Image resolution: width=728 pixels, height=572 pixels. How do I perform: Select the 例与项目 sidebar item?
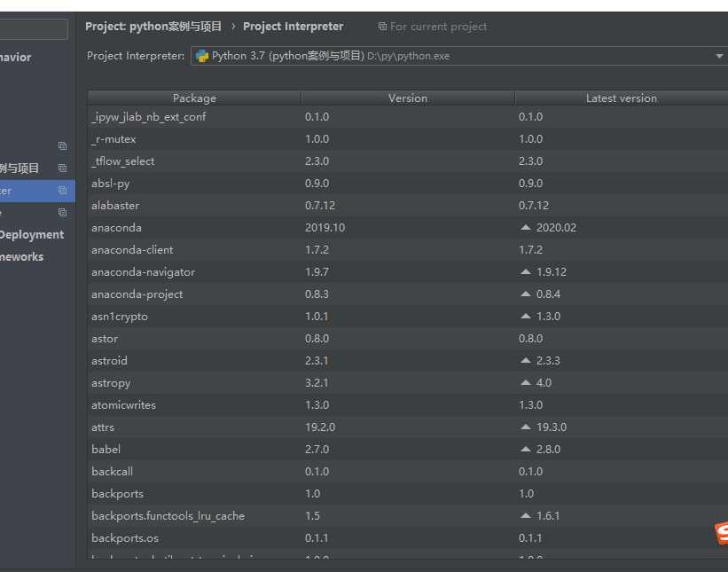37,168
